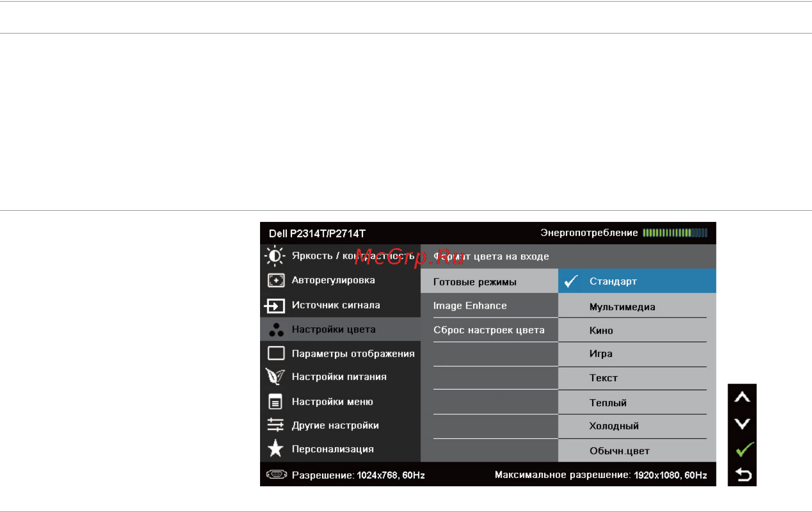812x512 pixels.
Task: Click the Brightness/Contrast sun icon
Action: coord(275,256)
